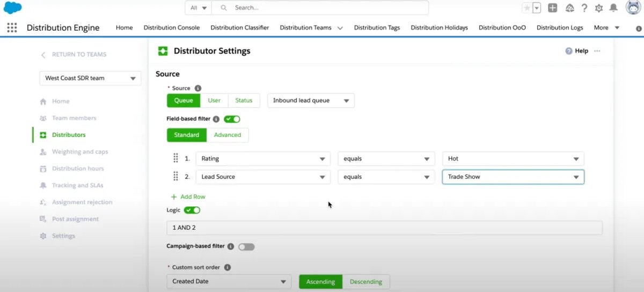Viewport: 644px width, 292px height.
Task: Open the Trailhead guidance icon
Action: pos(570,8)
